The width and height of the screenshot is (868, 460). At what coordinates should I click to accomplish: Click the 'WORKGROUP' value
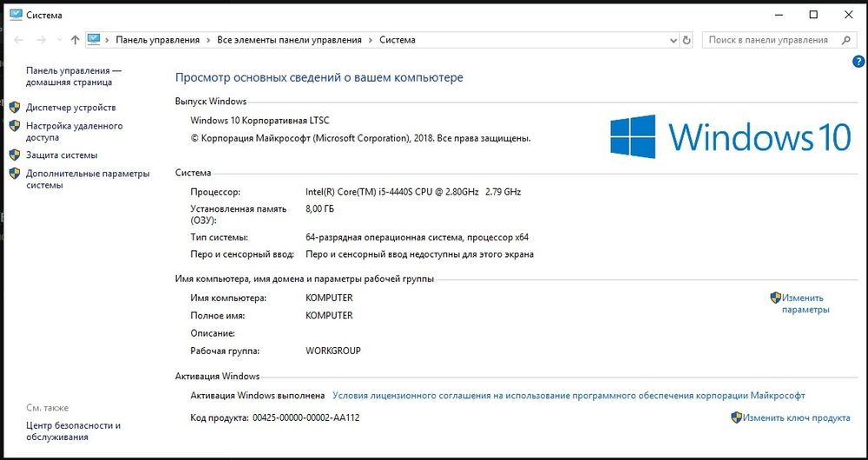(x=333, y=351)
